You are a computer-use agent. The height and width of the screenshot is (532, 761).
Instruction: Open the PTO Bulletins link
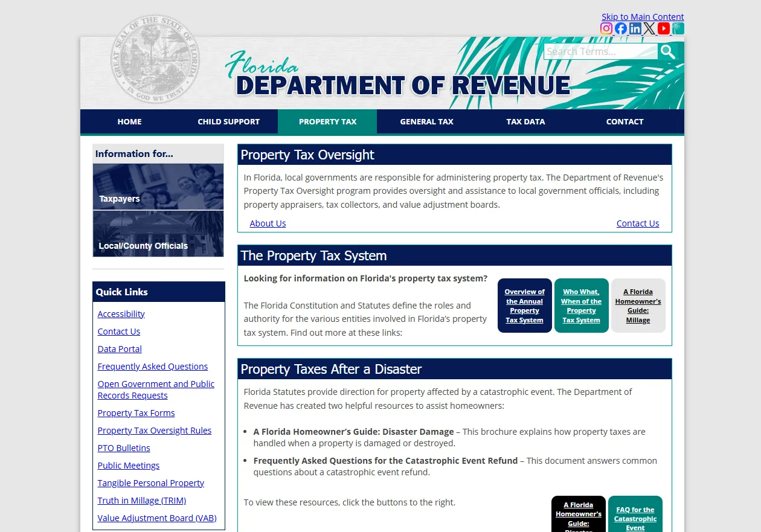124,448
